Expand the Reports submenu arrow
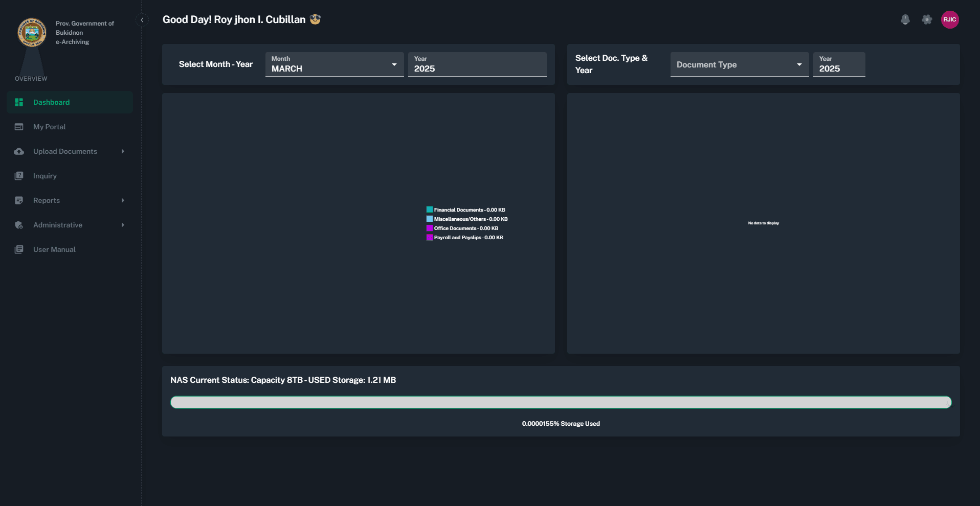980x506 pixels. 123,200
